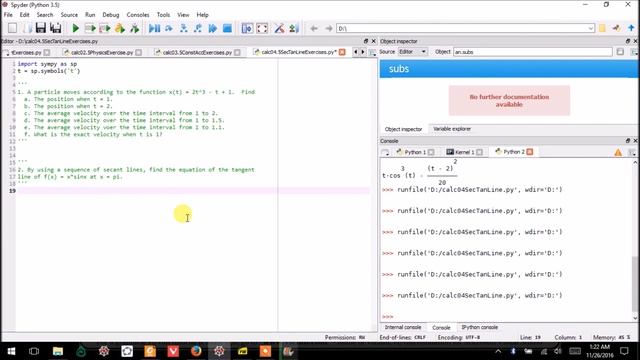Click the Step return debug icon
Screen dimensions: 640x360
(198, 28)
